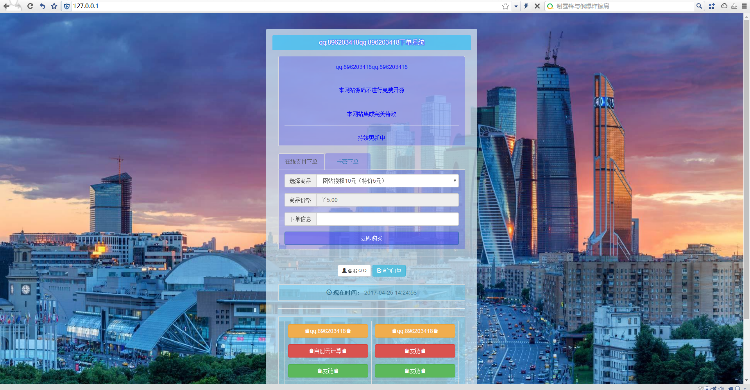Click the search magnifier icon

pos(699,6)
